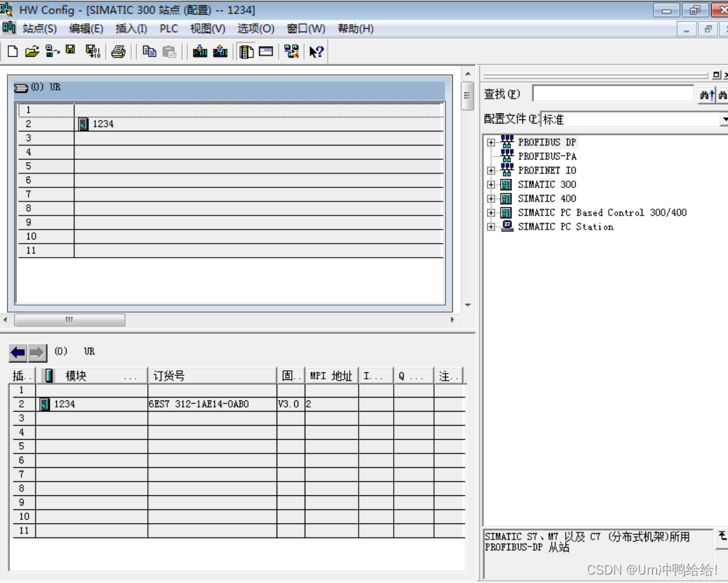Click the Copy toolbar icon
This screenshot has height=583, width=728.
click(149, 51)
